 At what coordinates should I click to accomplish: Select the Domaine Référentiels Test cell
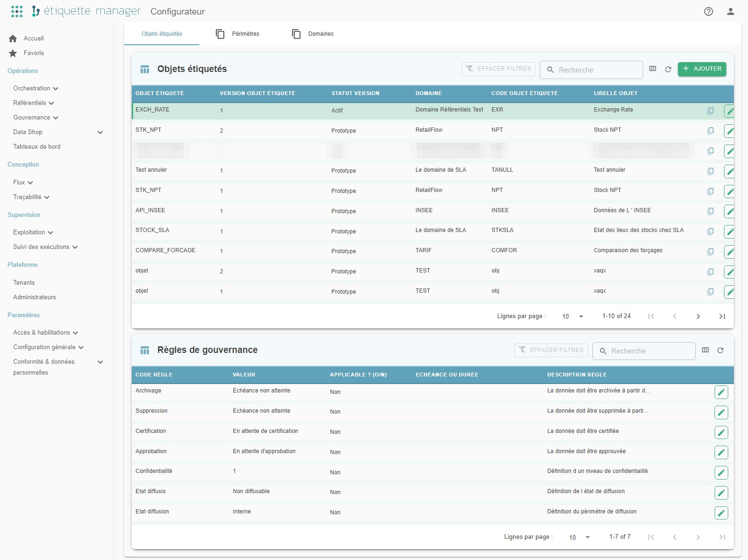449,110
